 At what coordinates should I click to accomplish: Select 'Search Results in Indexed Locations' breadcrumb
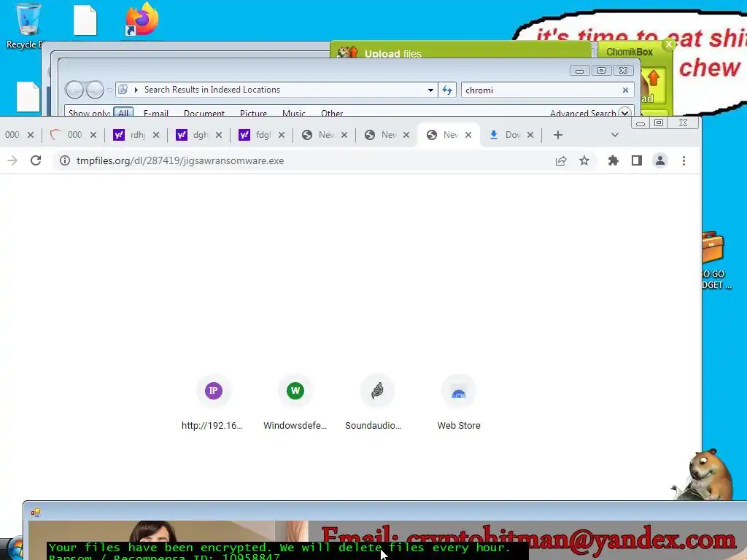pyautogui.click(x=212, y=90)
